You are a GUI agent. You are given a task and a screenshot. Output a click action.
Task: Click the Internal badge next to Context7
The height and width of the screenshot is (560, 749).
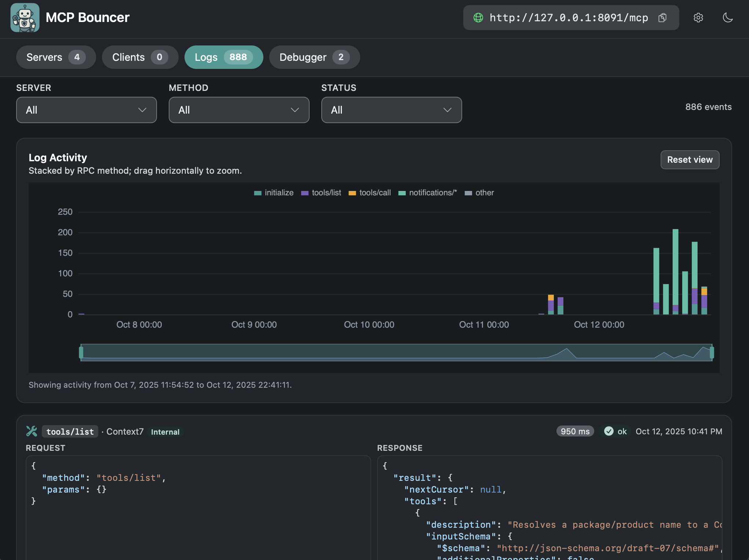tap(165, 432)
